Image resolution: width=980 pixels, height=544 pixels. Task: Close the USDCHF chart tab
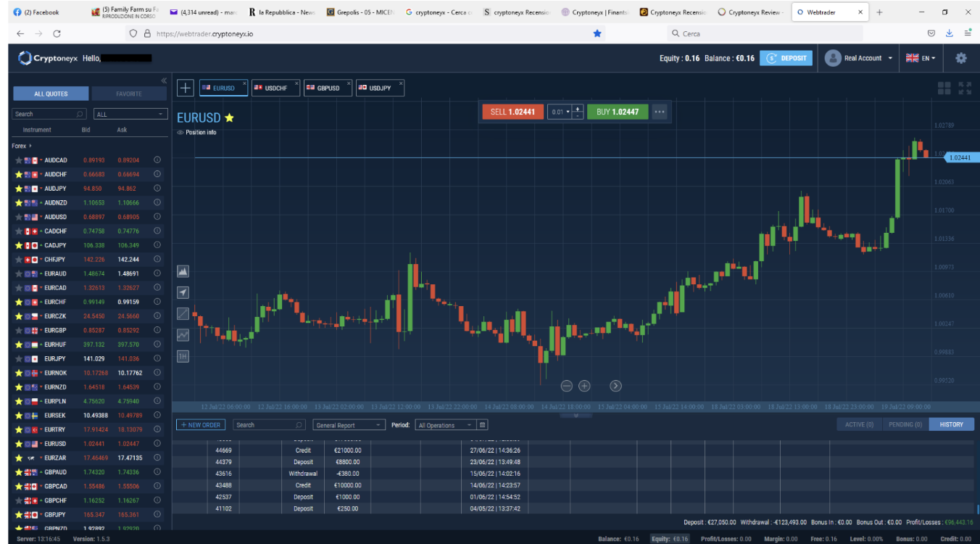click(x=296, y=83)
